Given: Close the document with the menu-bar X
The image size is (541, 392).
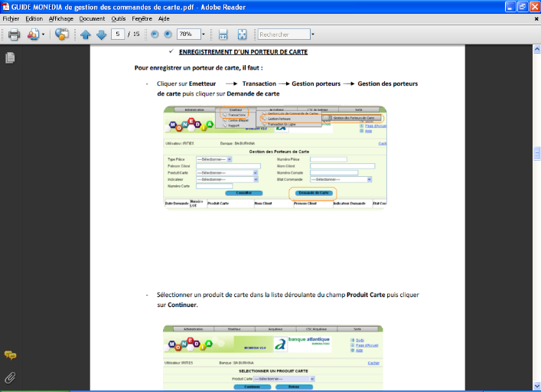Looking at the screenshot, I should [x=536, y=19].
